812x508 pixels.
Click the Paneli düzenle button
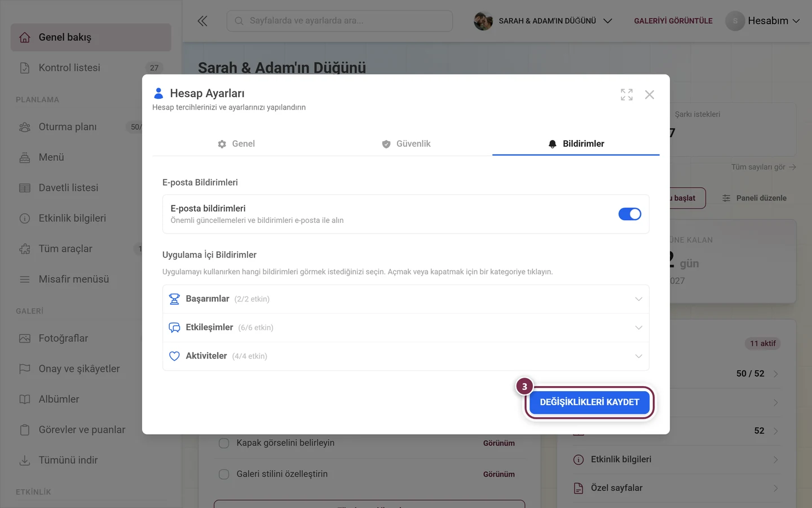click(x=754, y=198)
